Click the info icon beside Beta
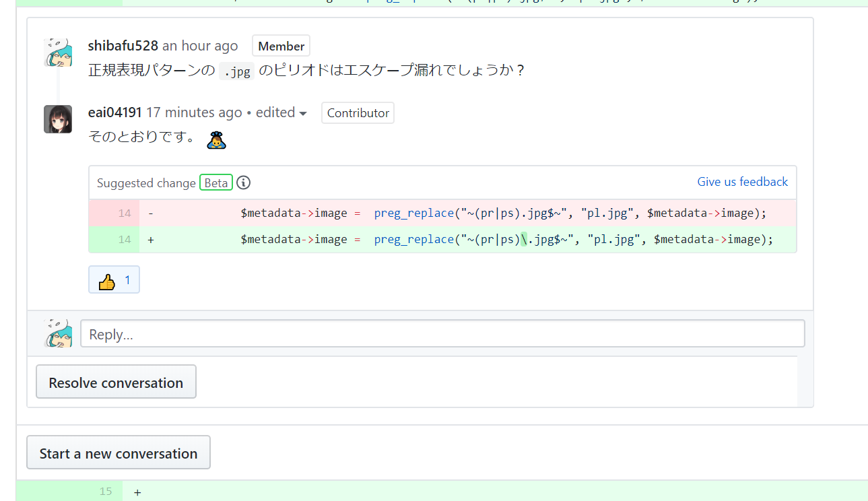This screenshot has height=501, width=868. pos(244,182)
